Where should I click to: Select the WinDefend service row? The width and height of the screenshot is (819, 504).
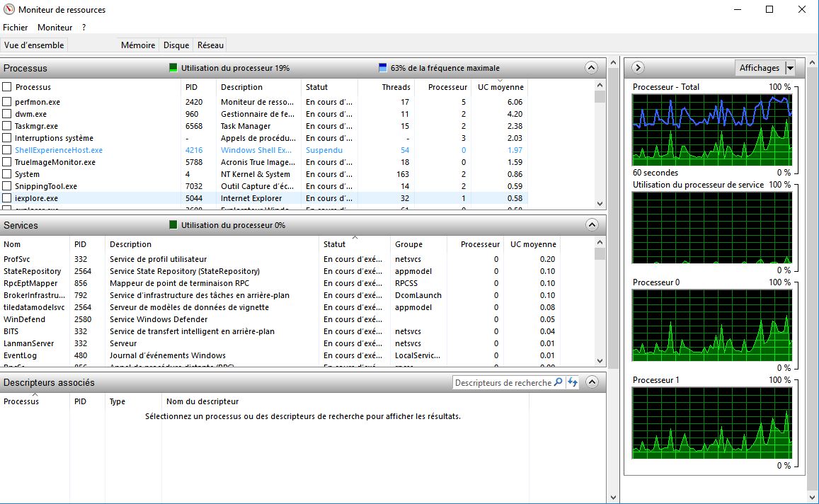click(x=281, y=319)
